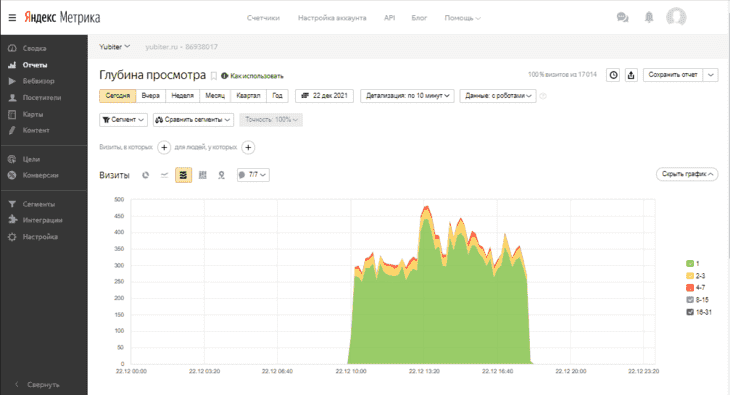Image resolution: width=730 pixels, height=395 pixels.
Task: Toggle the 2-3 depth series checkbox
Action: click(x=690, y=276)
